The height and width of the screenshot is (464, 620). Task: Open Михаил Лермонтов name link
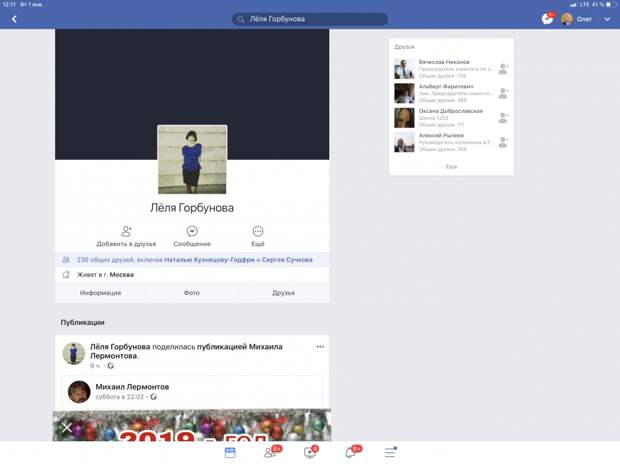[132, 387]
